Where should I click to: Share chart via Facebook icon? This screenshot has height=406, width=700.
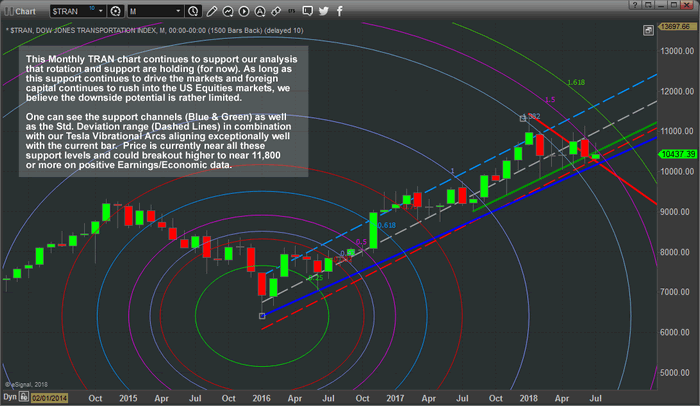tap(339, 11)
